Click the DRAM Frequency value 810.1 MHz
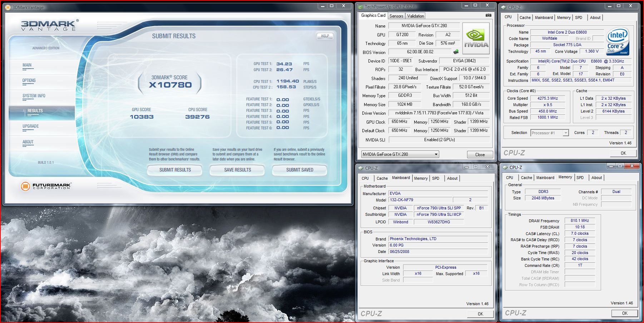Screen dimensions: 644x323 coord(580,220)
